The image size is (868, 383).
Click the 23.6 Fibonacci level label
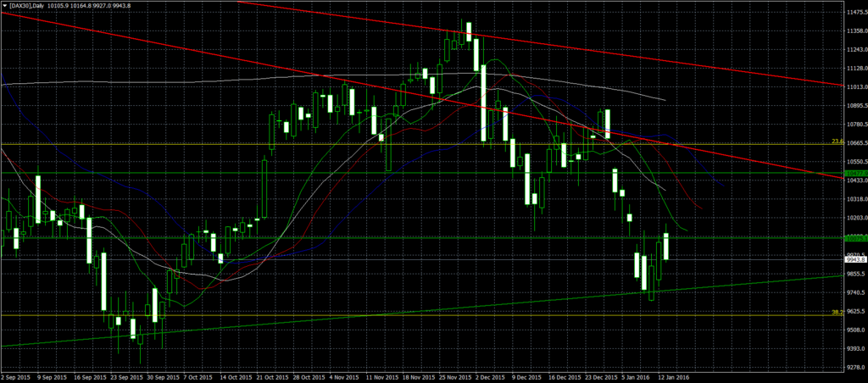tap(837, 142)
